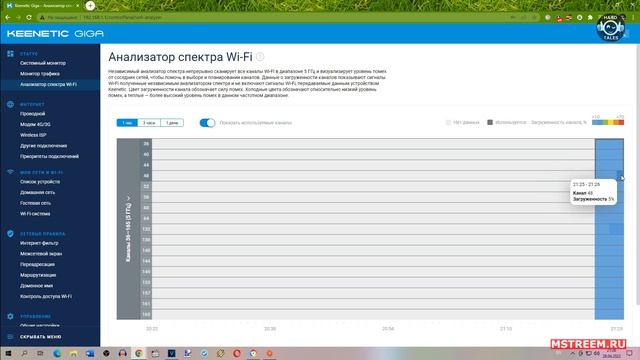640x360 pixels.
Task: Select Анализатор спектра Wi-Fi menu item
Action: [48, 84]
